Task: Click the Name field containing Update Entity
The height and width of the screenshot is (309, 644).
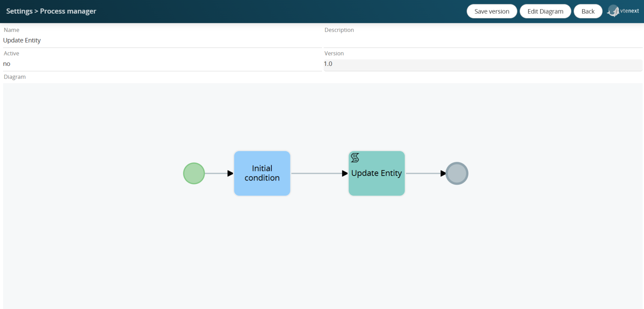Action: (163, 40)
